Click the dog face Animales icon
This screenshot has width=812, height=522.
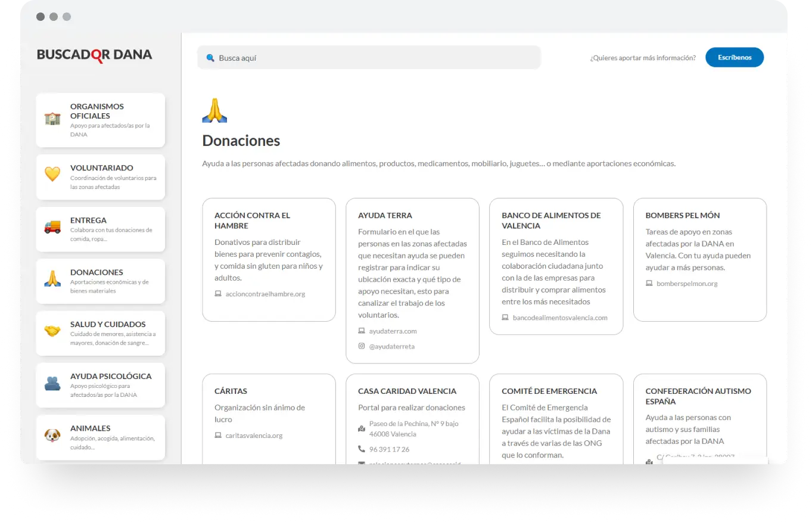[x=52, y=435]
